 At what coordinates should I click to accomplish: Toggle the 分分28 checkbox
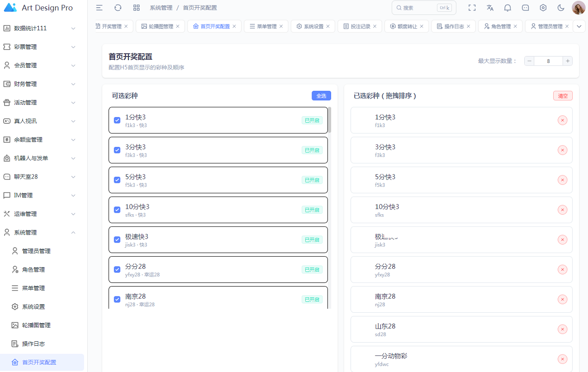click(x=117, y=269)
